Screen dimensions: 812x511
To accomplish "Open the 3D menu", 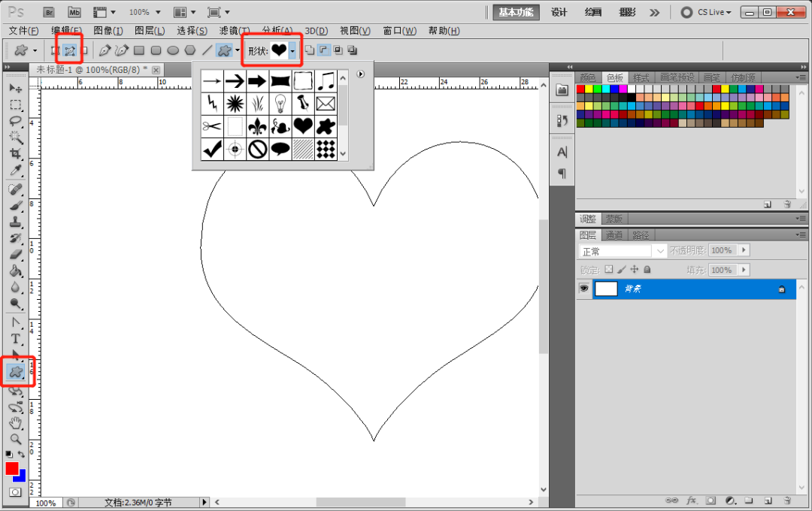I will 316,31.
